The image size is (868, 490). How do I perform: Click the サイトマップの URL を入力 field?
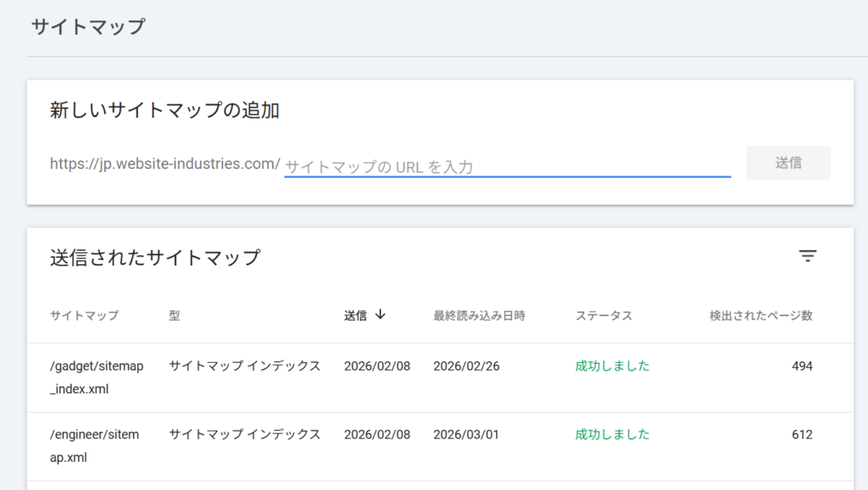507,167
